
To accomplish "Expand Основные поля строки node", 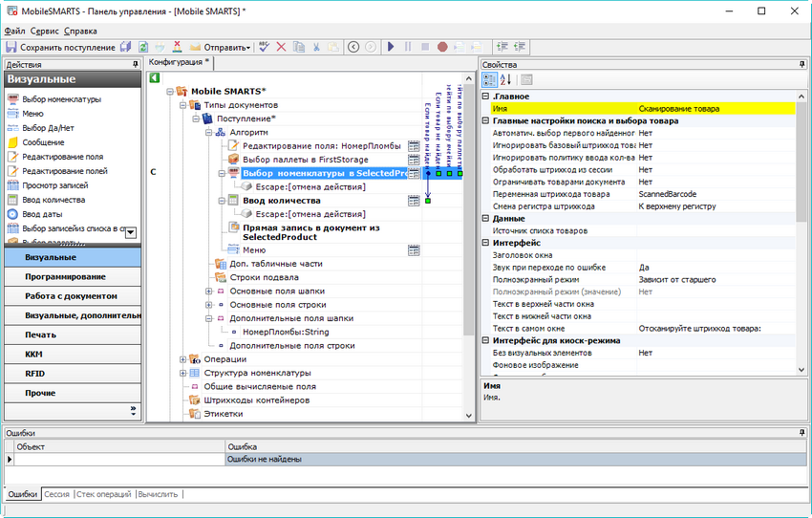I will [208, 305].
